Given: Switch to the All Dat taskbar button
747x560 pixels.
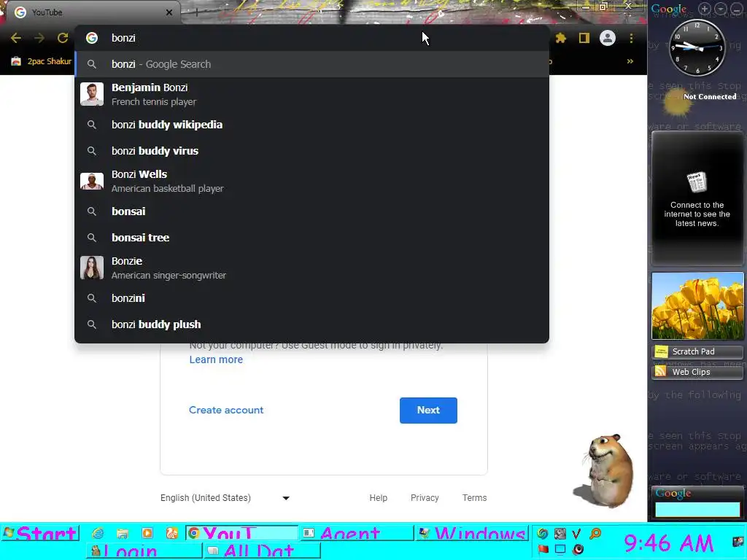Looking at the screenshot, I should 263,551.
